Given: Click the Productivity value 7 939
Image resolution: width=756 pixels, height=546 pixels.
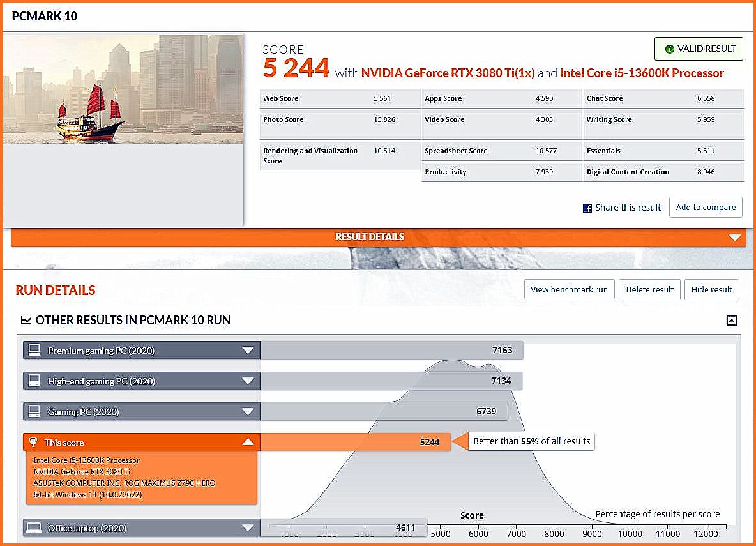Looking at the screenshot, I should 544,172.
